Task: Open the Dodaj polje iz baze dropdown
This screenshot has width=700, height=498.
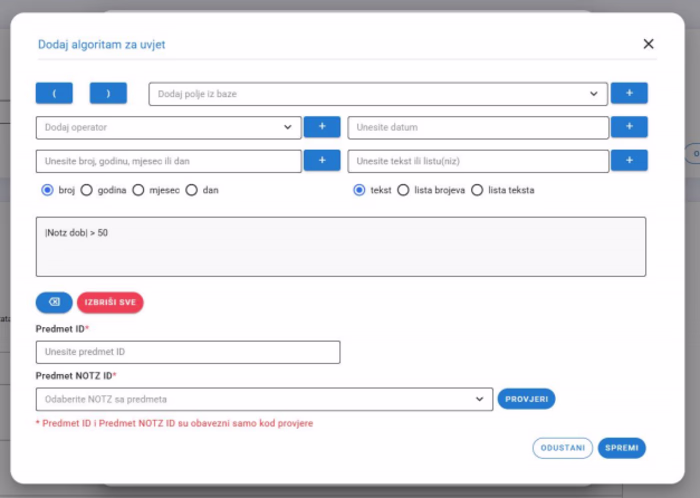Action: (378, 94)
